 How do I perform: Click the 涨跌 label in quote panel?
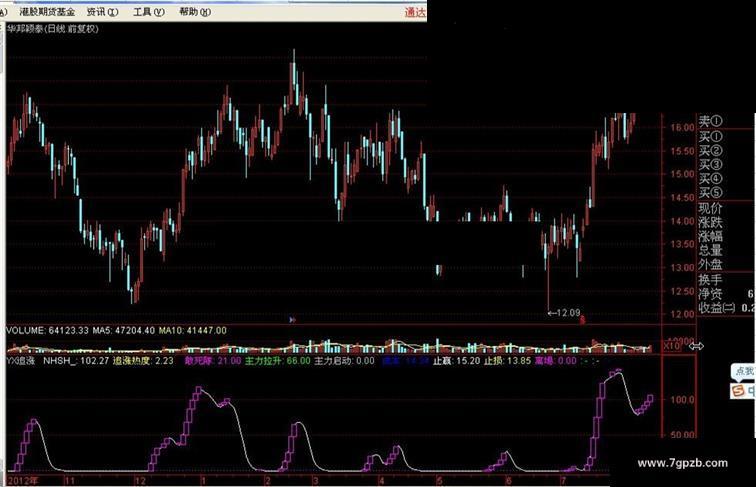[x=711, y=223]
